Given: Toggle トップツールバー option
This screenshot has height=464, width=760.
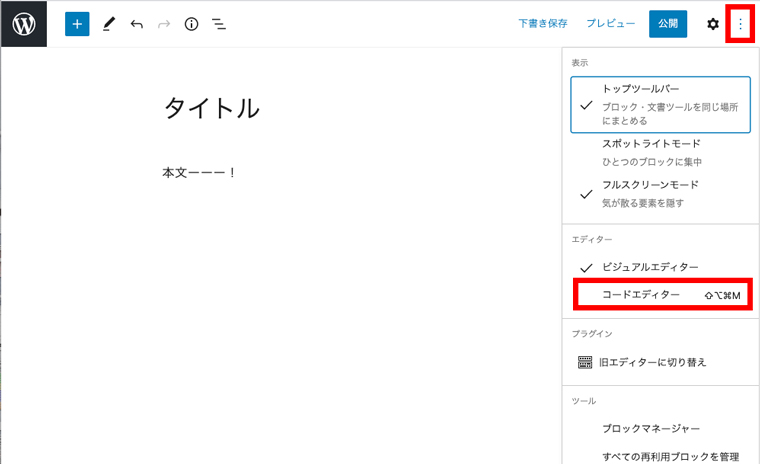Looking at the screenshot, I should pyautogui.click(x=661, y=104).
